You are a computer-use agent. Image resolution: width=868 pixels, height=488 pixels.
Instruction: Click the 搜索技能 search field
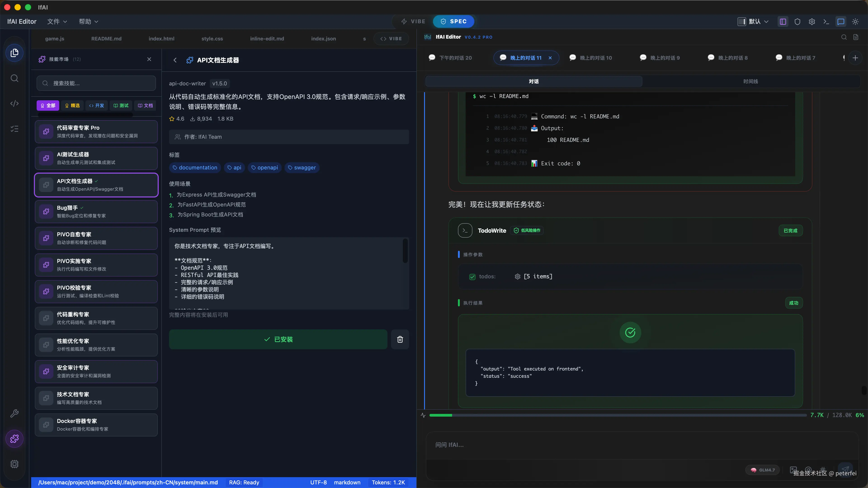(x=96, y=83)
